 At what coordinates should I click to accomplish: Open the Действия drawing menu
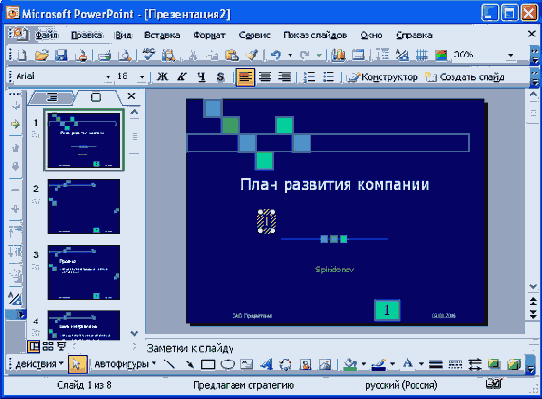click(39, 364)
